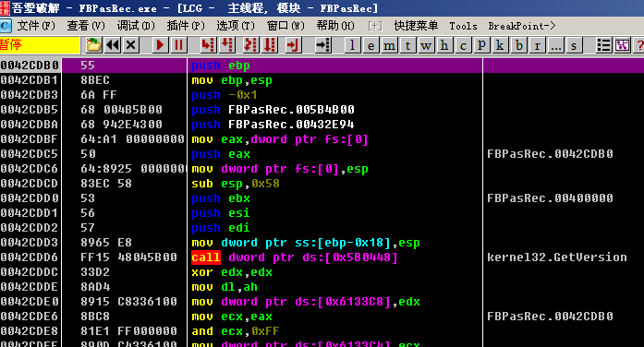Select the 'mov eax,dword ptr fs:[0]' instruction
The height and width of the screenshot is (347, 644).
click(280, 139)
